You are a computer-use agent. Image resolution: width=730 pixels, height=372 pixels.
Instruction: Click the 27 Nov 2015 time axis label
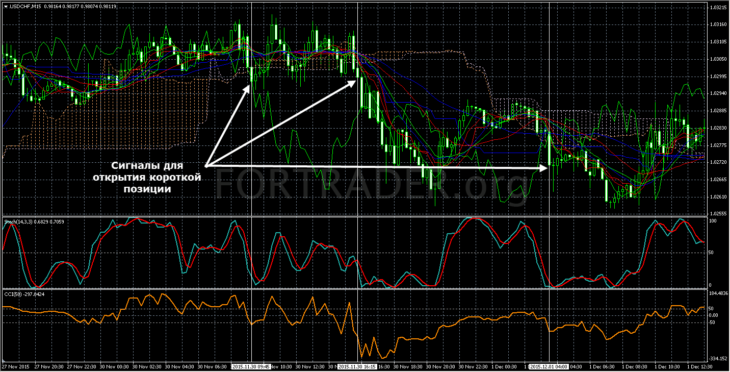[x=16, y=367]
